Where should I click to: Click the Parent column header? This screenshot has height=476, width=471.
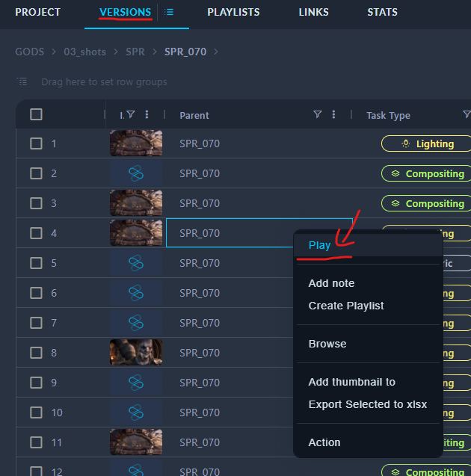[x=194, y=115]
